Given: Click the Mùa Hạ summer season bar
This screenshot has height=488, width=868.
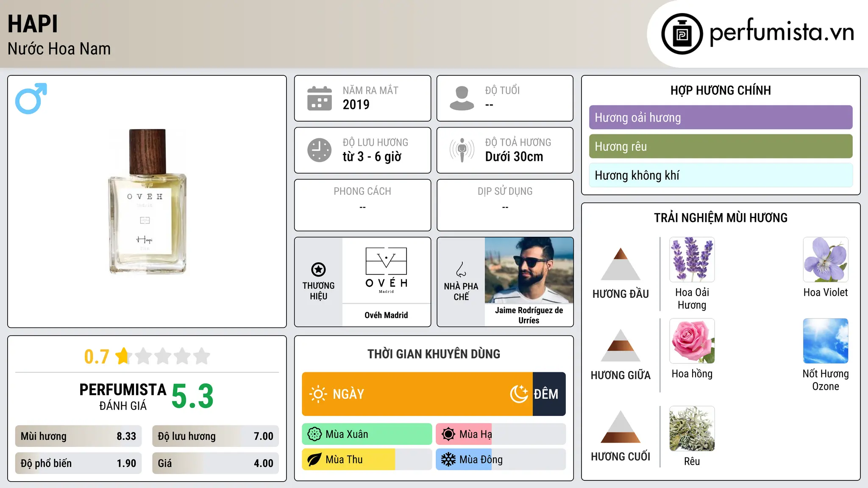Looking at the screenshot, I should (501, 434).
